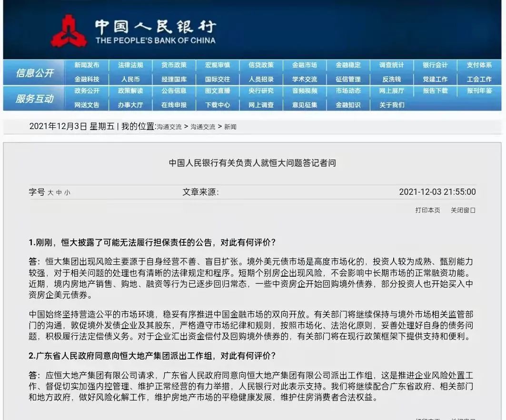Click the timestamp 2021-12-03 21:55:00
The height and width of the screenshot is (420, 506).
coord(437,192)
